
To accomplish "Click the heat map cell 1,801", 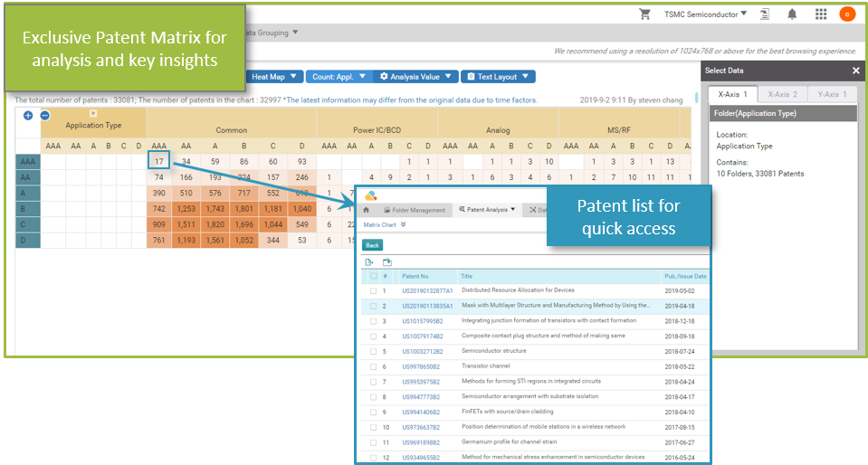I will coord(244,209).
